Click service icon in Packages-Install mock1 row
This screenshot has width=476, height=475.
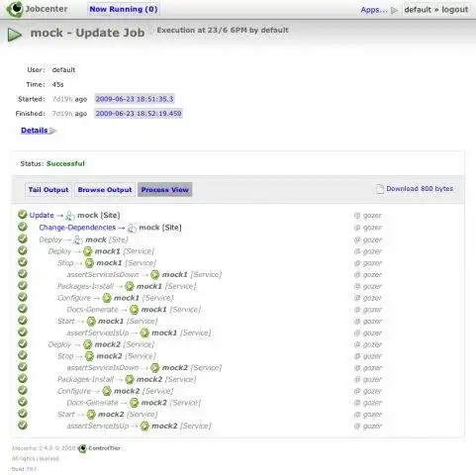point(130,286)
